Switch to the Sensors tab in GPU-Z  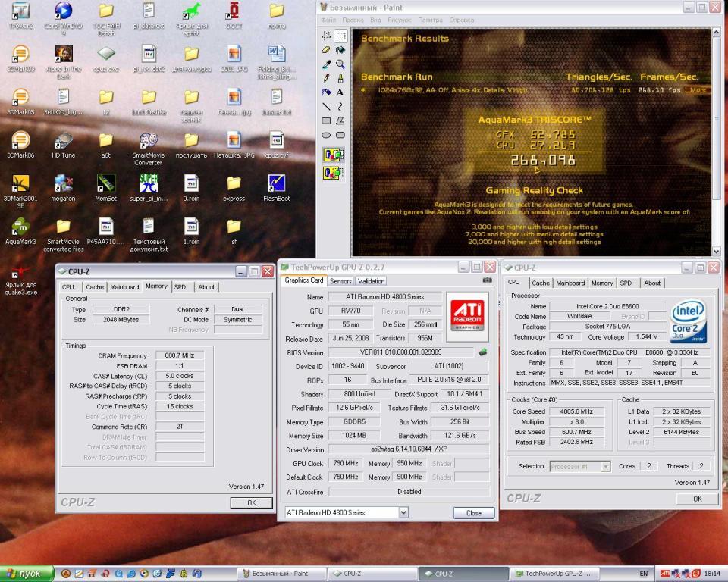coord(340,281)
